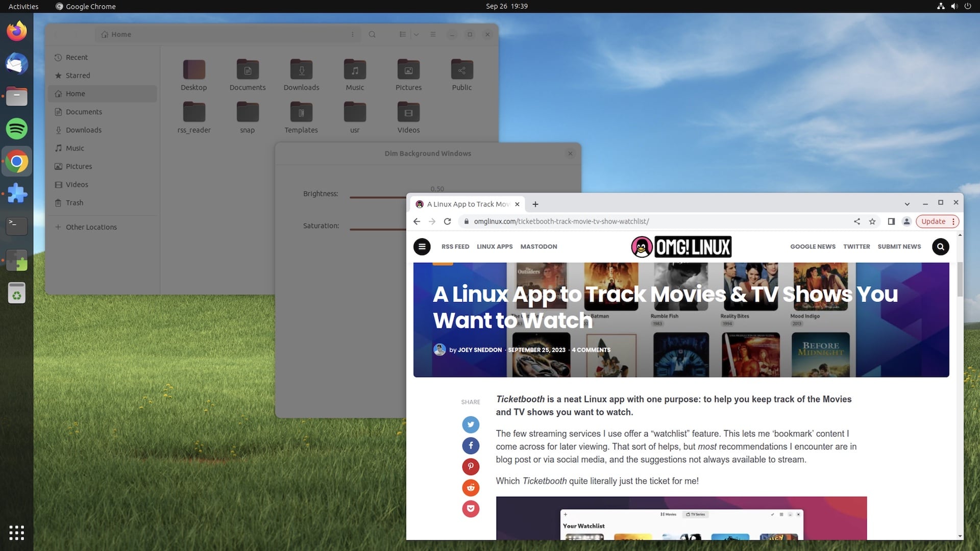
Task: Share the article on Reddit
Action: coord(470,488)
